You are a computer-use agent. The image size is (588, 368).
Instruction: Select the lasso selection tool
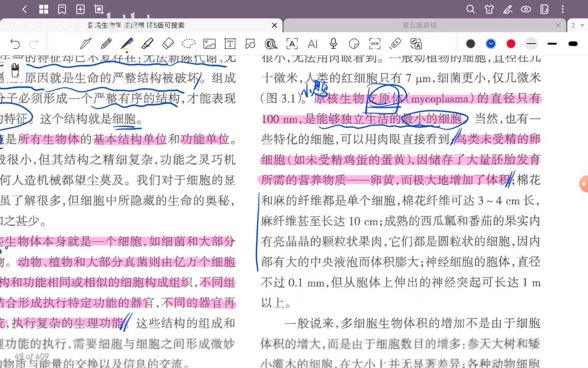(189, 44)
